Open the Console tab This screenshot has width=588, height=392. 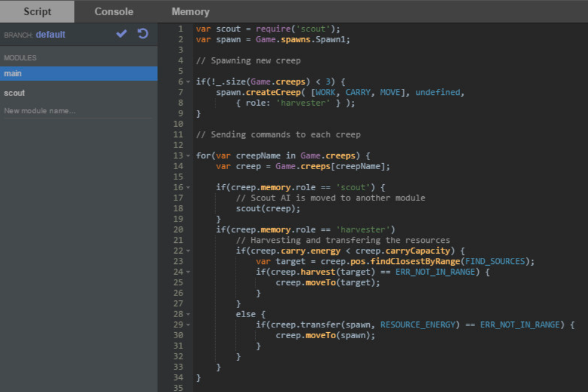[x=114, y=11]
